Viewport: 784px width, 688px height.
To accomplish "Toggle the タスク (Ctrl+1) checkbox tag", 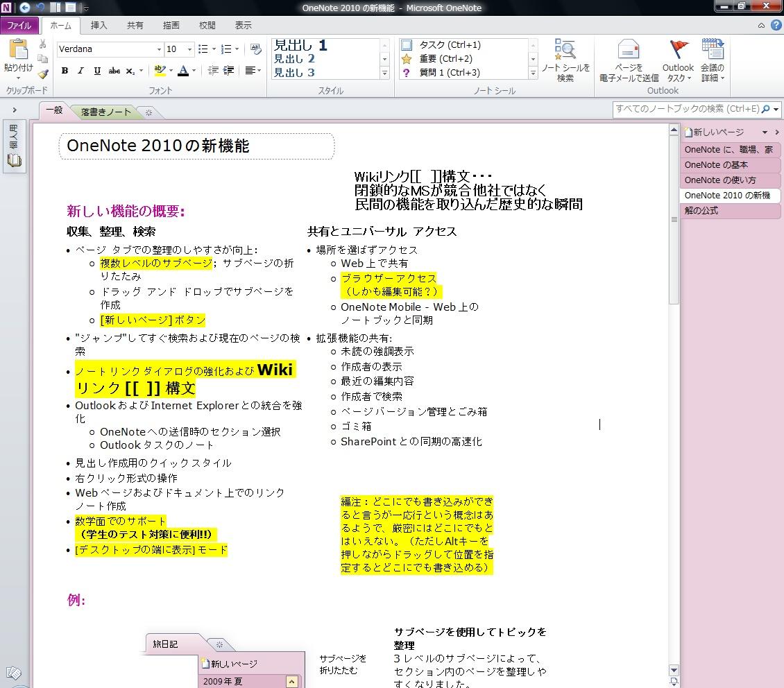I will (407, 45).
